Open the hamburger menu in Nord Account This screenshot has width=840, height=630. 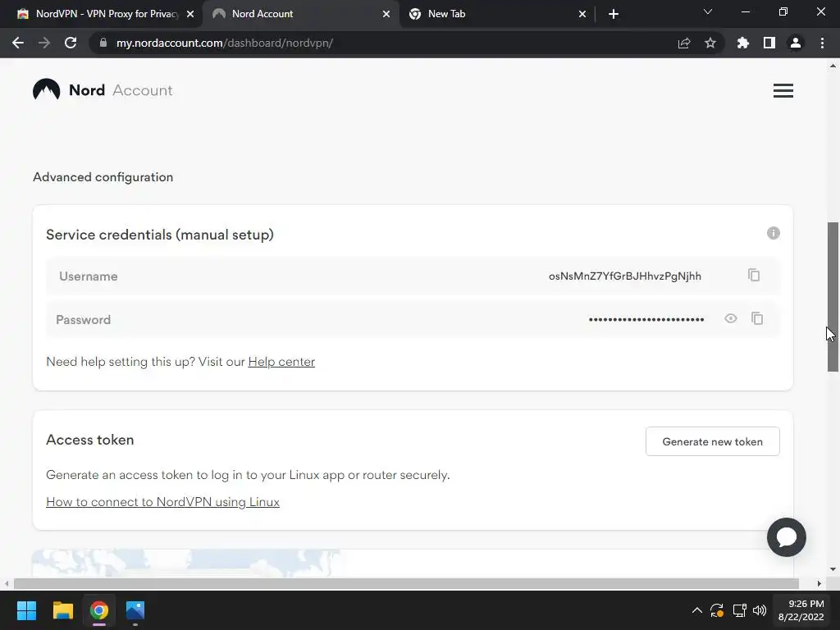point(783,90)
